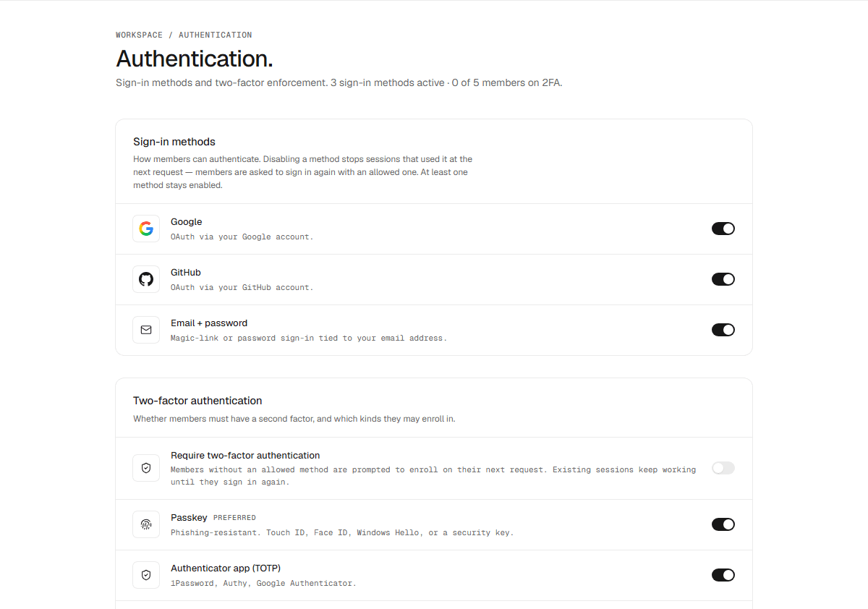Viewport: 868px width, 609px height.
Task: Click the Email + password label
Action: pos(209,323)
